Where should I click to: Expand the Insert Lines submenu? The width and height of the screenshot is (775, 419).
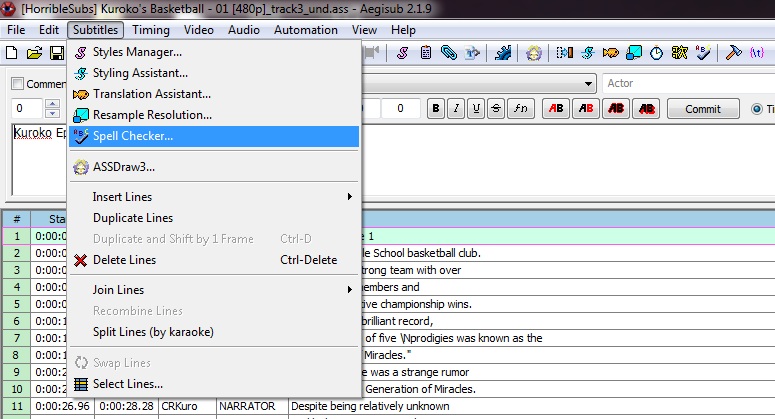tap(214, 197)
